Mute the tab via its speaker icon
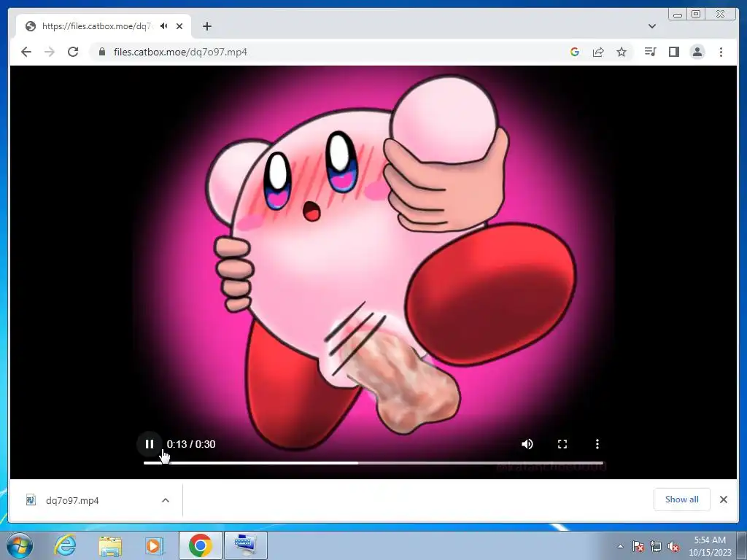Image resolution: width=747 pixels, height=560 pixels. pos(164,26)
